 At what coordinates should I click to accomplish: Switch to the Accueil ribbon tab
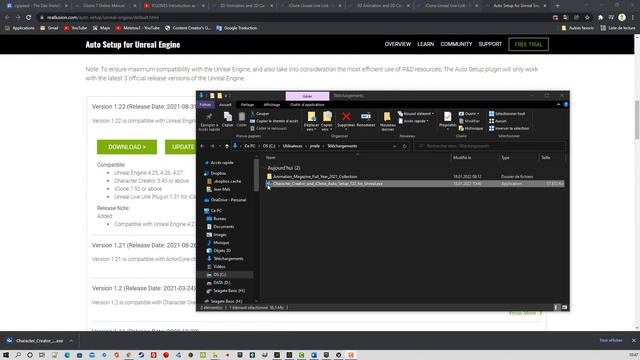pyautogui.click(x=225, y=104)
